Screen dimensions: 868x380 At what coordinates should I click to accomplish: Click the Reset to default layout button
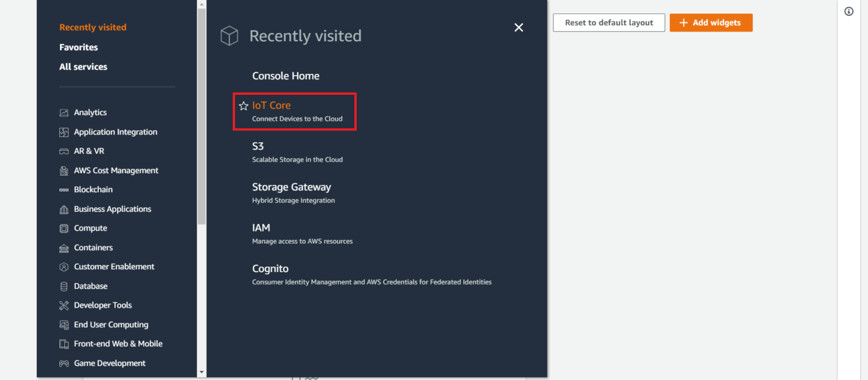[609, 23]
